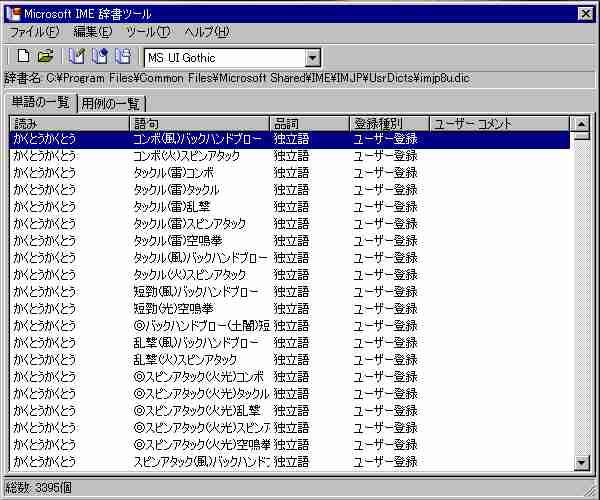The height and width of the screenshot is (500, 600).
Task: Select the entry タックル(火)スピンアタック
Action: (290, 275)
